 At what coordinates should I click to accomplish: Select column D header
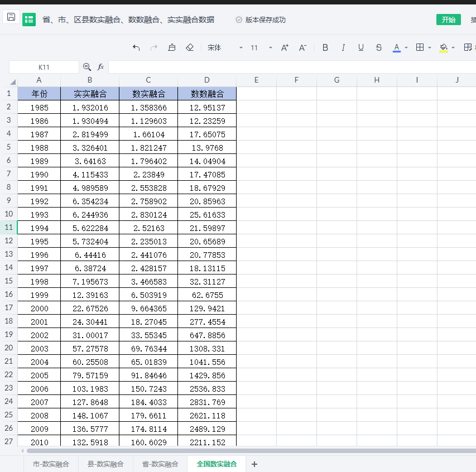click(x=206, y=80)
